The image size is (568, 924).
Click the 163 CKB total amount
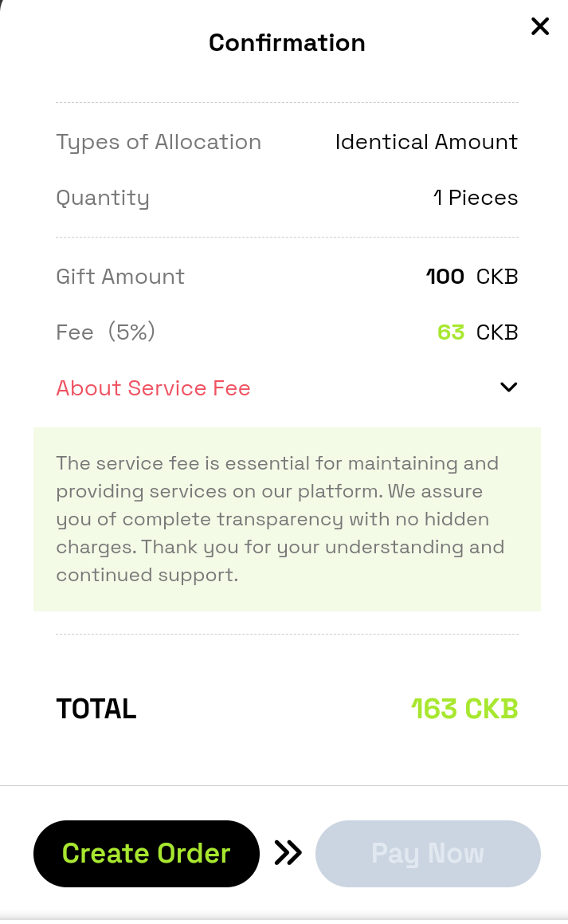pyautogui.click(x=464, y=709)
